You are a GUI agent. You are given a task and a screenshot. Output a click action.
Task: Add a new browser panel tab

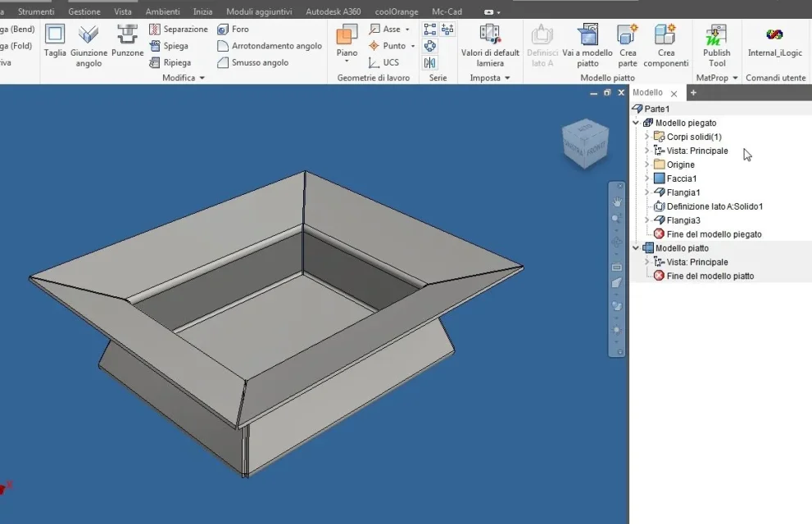(x=693, y=93)
